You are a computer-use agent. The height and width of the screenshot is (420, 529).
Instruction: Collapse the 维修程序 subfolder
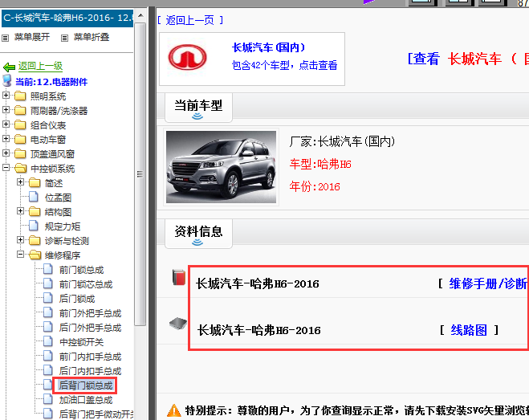tap(20, 255)
